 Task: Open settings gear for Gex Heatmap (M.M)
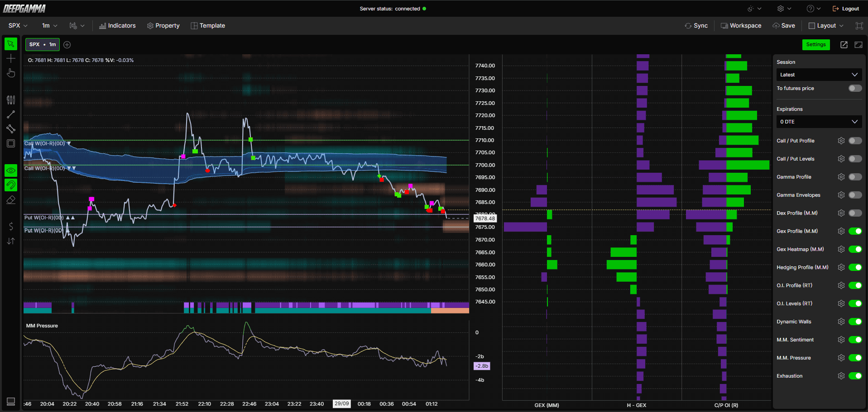click(x=841, y=249)
